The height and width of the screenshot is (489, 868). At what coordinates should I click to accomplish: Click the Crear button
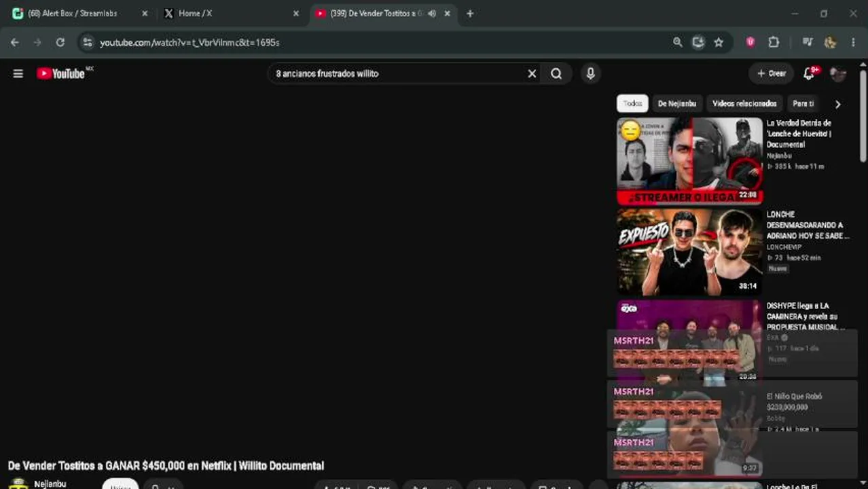[x=772, y=73]
